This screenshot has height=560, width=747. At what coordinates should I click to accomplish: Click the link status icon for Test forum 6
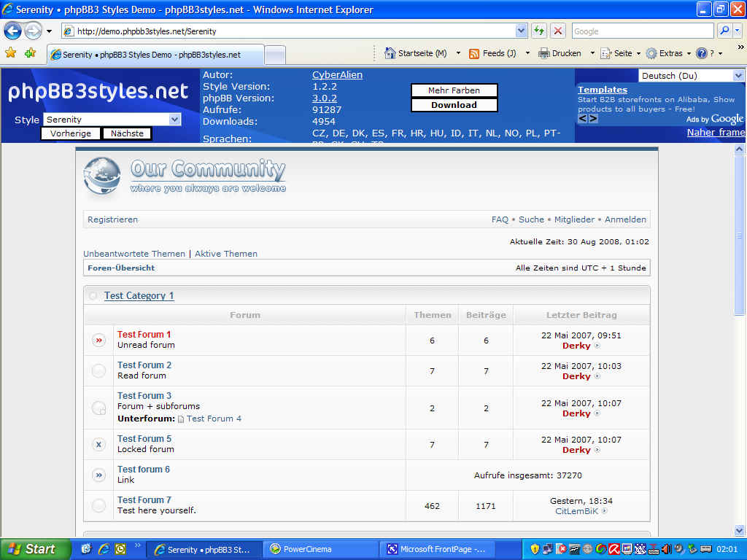(x=98, y=475)
